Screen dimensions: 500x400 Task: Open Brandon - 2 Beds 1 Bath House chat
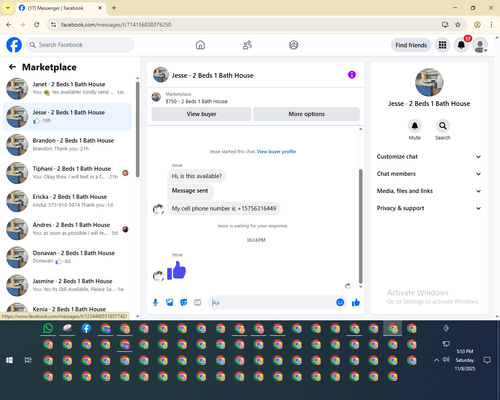pos(67,145)
